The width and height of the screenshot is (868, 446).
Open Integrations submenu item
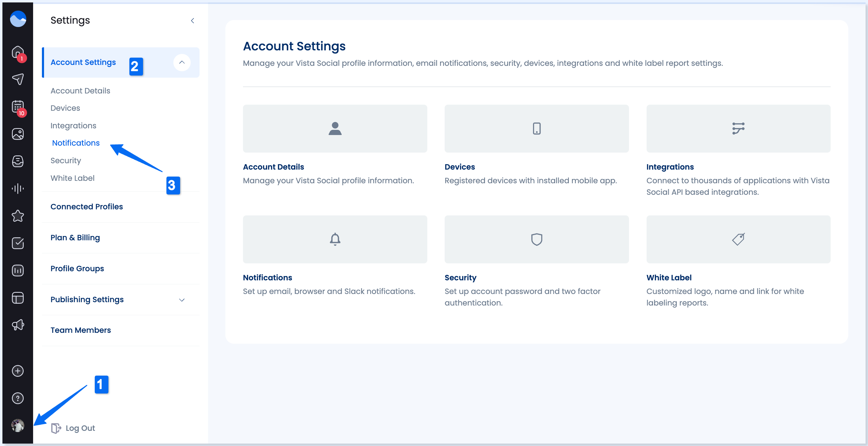(73, 126)
